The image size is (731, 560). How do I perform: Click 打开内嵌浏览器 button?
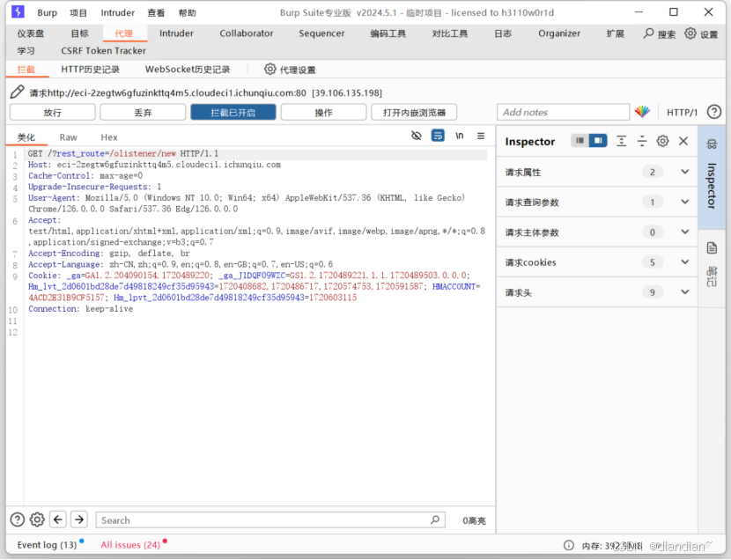pyautogui.click(x=414, y=113)
